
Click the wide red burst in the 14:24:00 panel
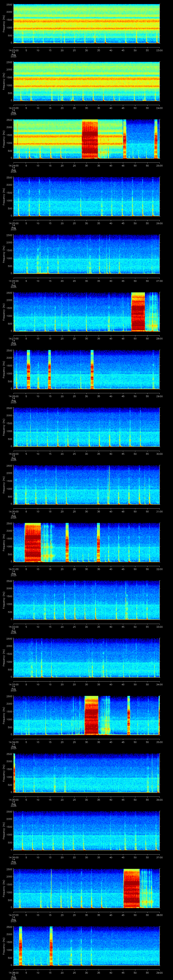point(90,139)
